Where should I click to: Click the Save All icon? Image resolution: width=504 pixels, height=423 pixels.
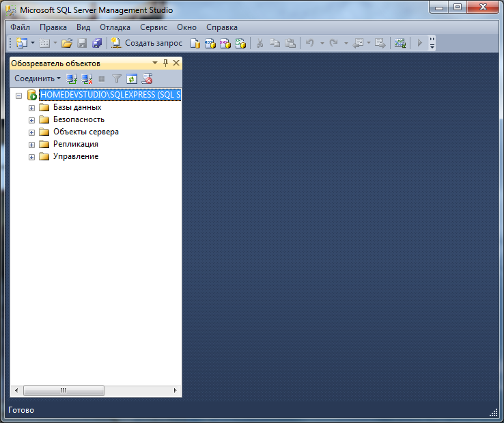tap(97, 43)
